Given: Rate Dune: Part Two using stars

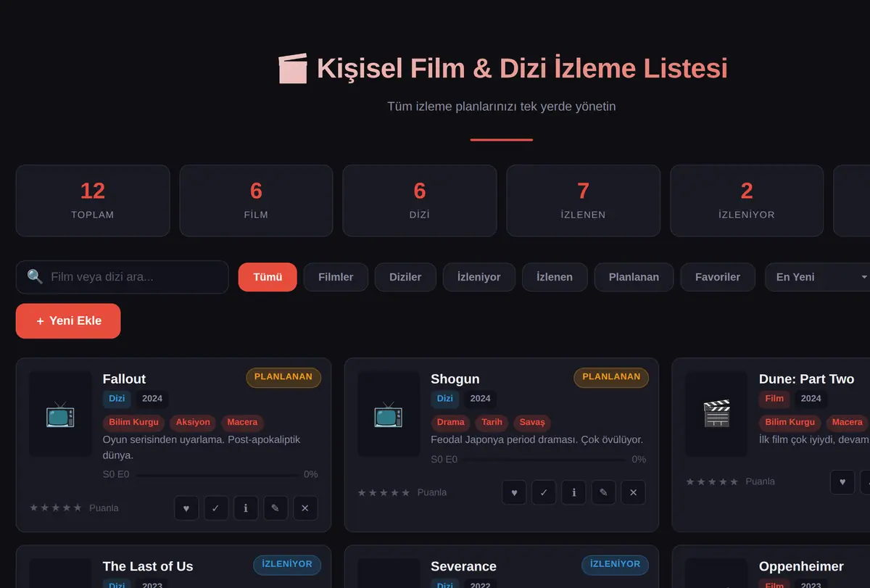Looking at the screenshot, I should [712, 481].
